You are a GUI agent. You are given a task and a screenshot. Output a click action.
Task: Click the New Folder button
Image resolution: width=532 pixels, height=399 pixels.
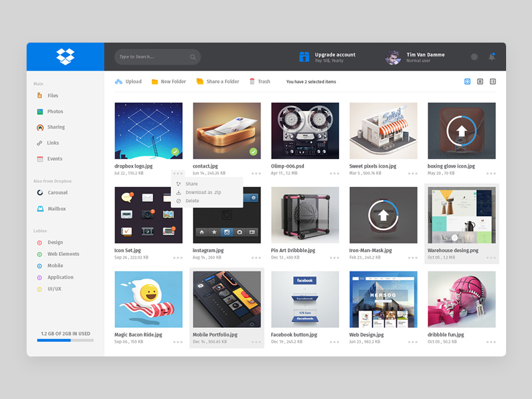point(168,82)
